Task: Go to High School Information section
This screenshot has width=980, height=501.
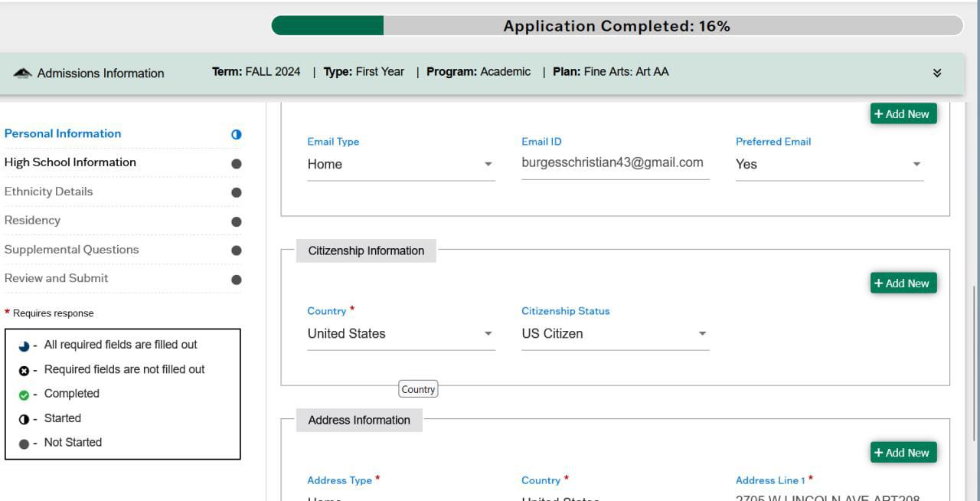Action: 70,162
